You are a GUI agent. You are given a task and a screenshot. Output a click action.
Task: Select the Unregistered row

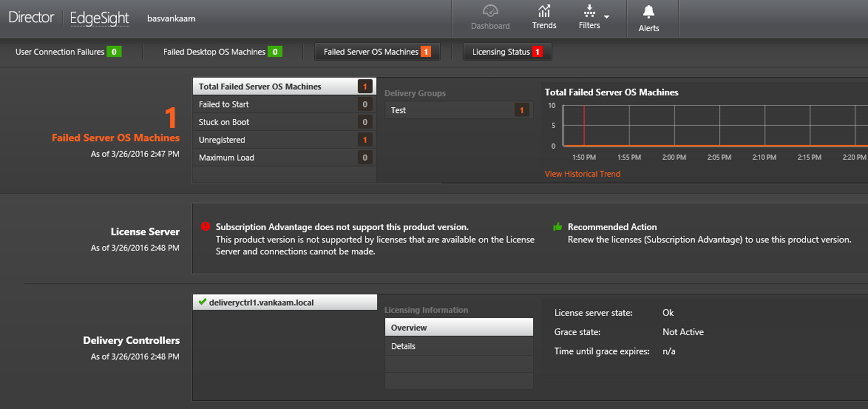284,140
